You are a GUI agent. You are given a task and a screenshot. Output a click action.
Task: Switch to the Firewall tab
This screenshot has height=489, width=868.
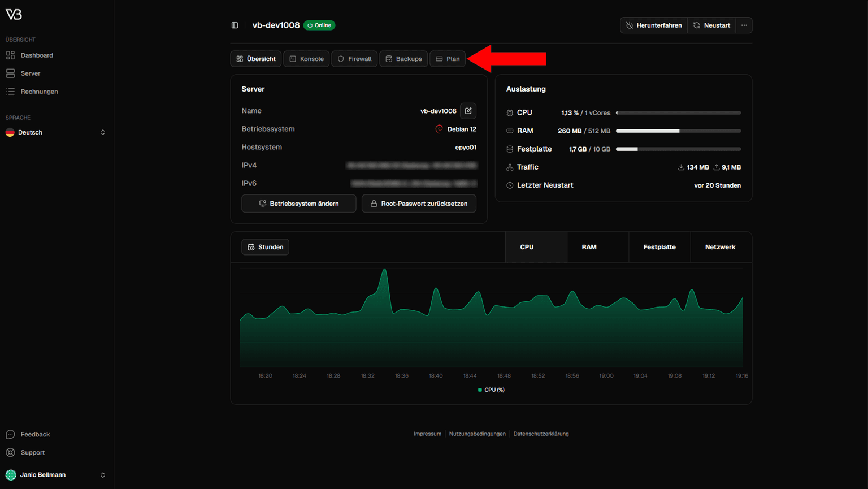coord(354,59)
